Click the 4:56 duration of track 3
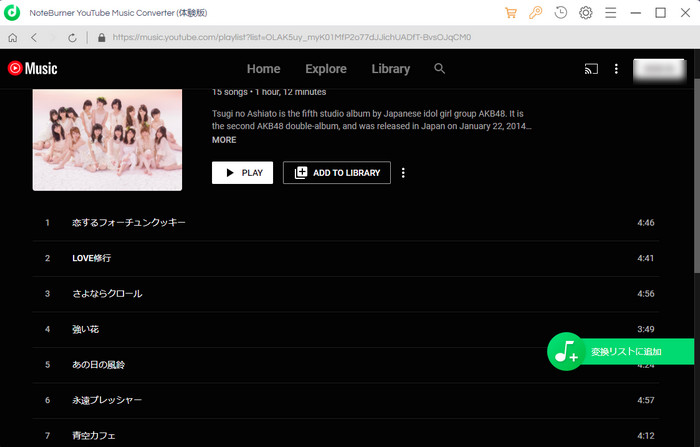 (x=646, y=293)
